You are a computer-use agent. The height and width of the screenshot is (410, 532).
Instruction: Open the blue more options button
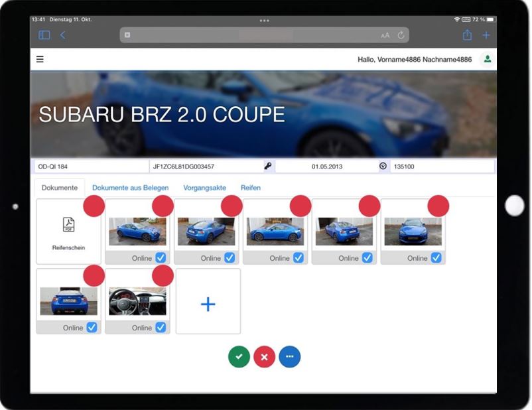tap(290, 357)
